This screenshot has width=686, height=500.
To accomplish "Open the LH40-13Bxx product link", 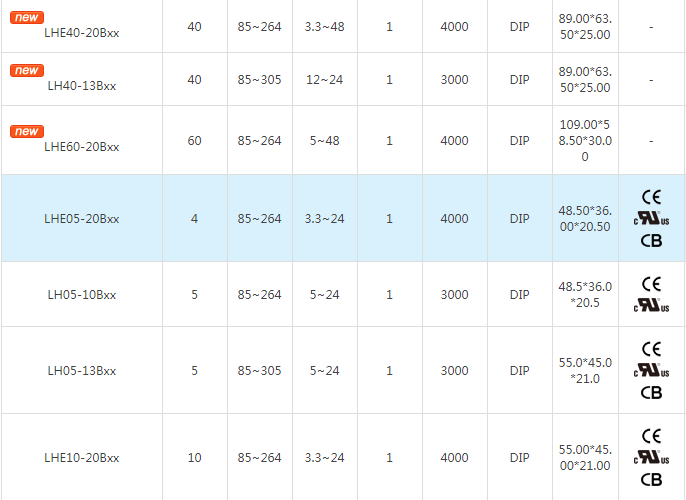I will tap(82, 86).
